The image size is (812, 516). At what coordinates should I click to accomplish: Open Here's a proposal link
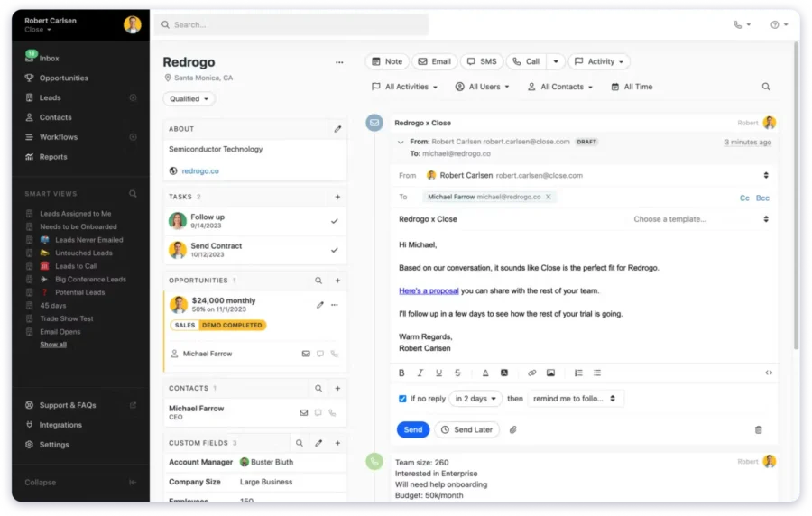(429, 290)
